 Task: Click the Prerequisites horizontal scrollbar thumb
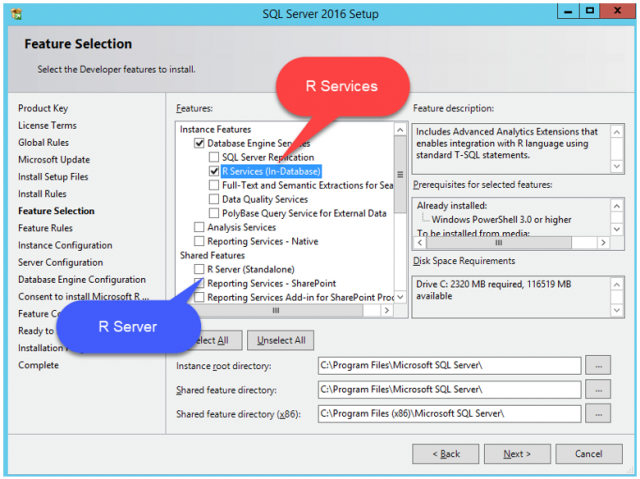click(498, 243)
